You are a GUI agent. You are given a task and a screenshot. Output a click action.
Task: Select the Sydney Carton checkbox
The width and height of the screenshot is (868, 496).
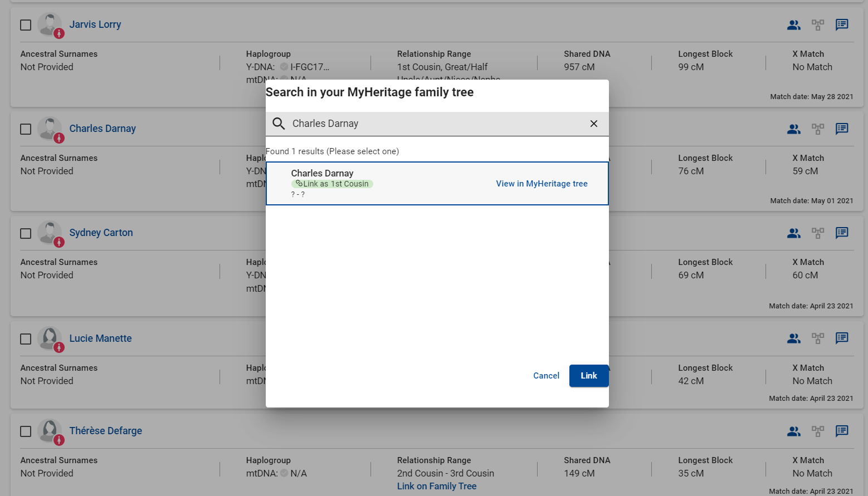pos(26,233)
